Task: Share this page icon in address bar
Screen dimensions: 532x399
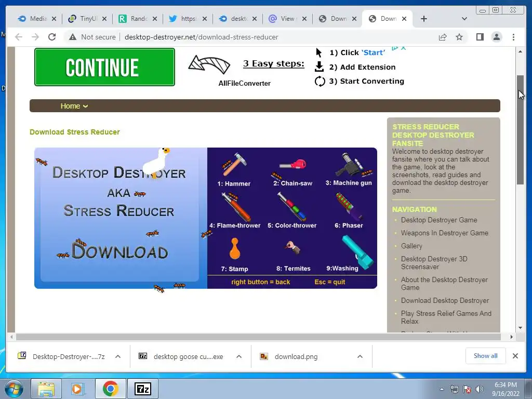Action: [x=443, y=37]
